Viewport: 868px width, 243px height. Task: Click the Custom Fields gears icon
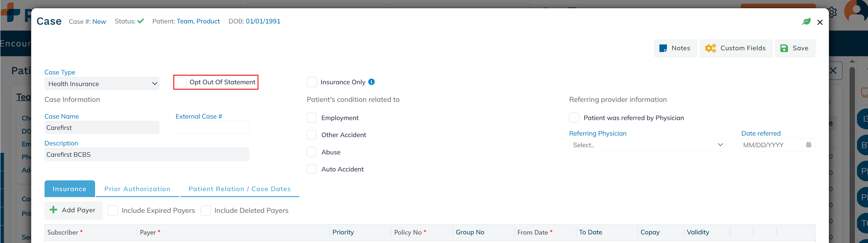pyautogui.click(x=710, y=48)
